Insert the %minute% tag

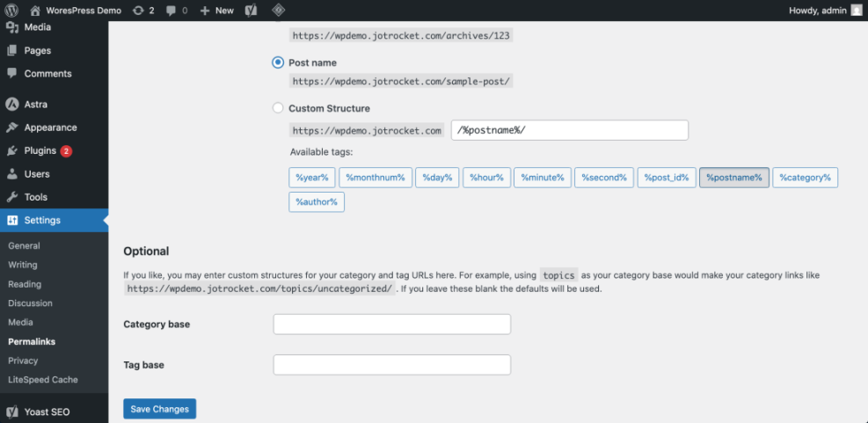pyautogui.click(x=543, y=178)
